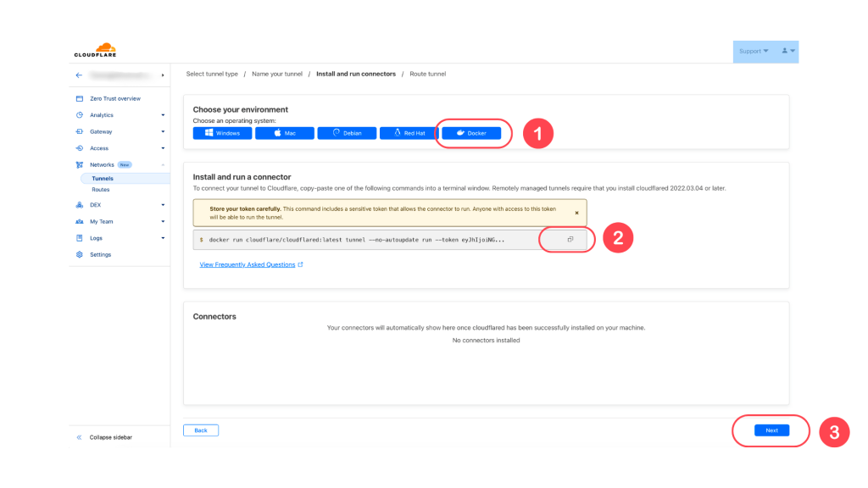The height and width of the screenshot is (488, 868).
Task: Copy the docker run command
Action: pyautogui.click(x=570, y=240)
